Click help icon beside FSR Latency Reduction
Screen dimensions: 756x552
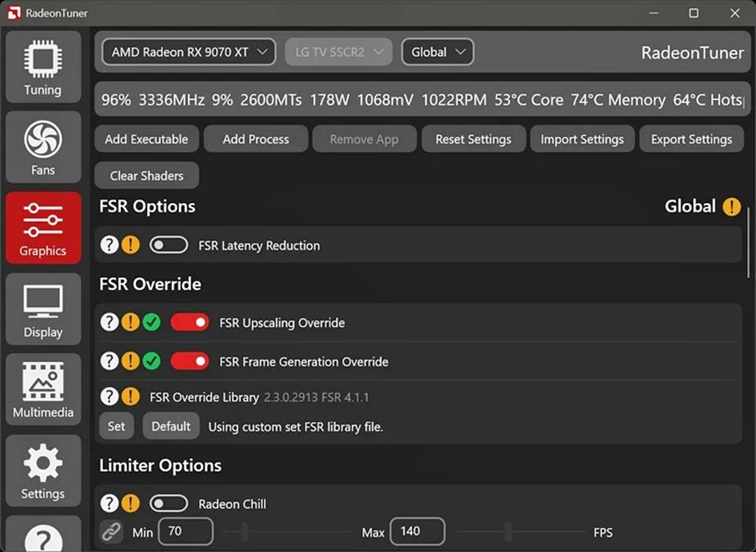coord(110,245)
